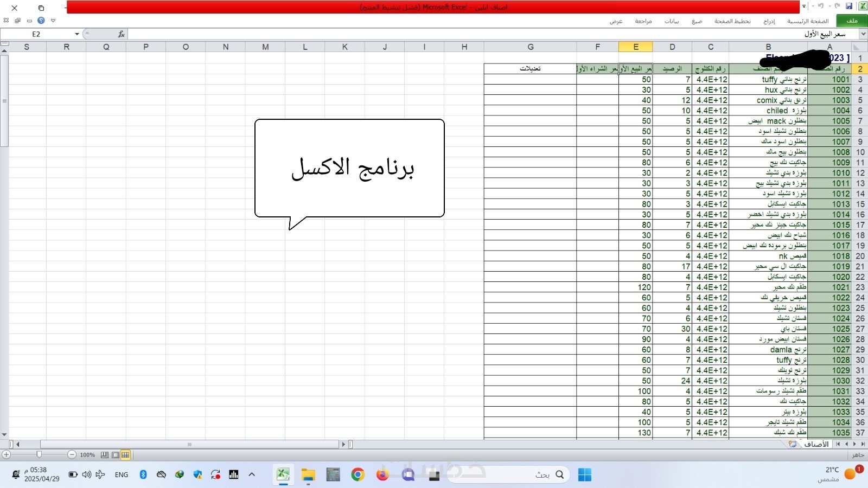Click the workbook restore window icon

tap(17, 21)
